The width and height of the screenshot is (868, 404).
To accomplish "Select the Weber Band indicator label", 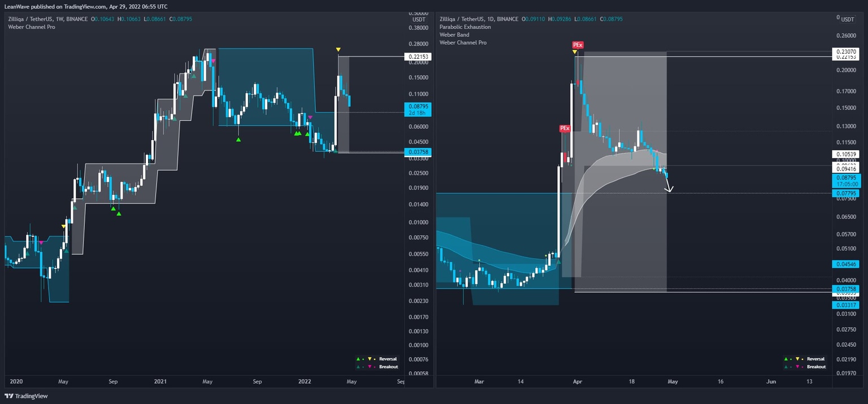I will (454, 35).
